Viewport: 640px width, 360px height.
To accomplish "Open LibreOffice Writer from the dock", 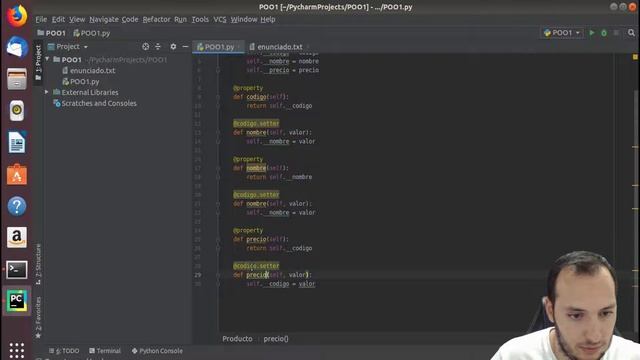I will (x=17, y=142).
